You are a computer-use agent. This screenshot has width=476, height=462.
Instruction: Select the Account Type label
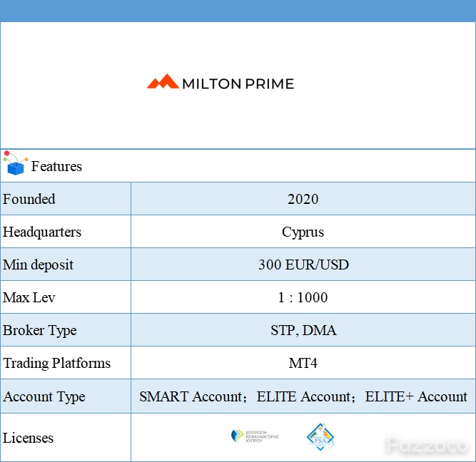[44, 397]
